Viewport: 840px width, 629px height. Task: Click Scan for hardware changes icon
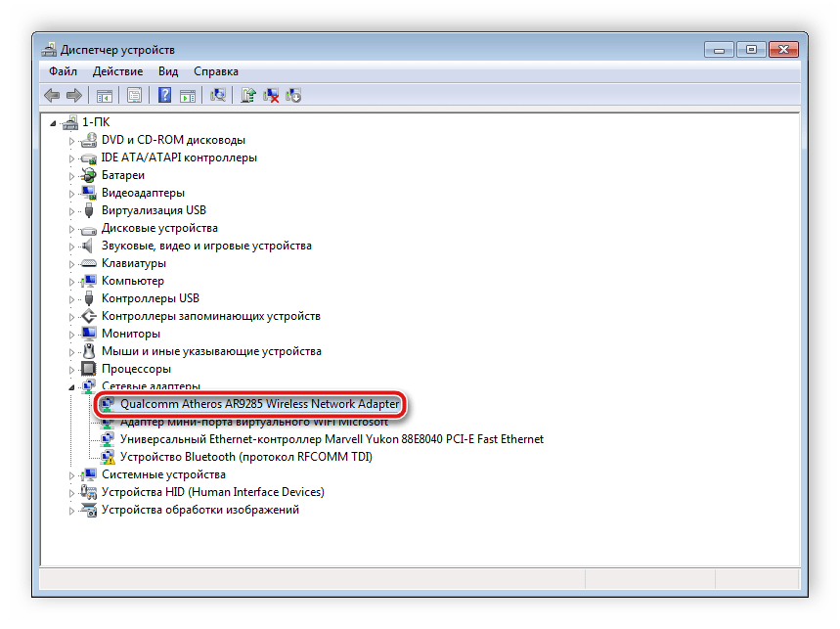tap(219, 95)
